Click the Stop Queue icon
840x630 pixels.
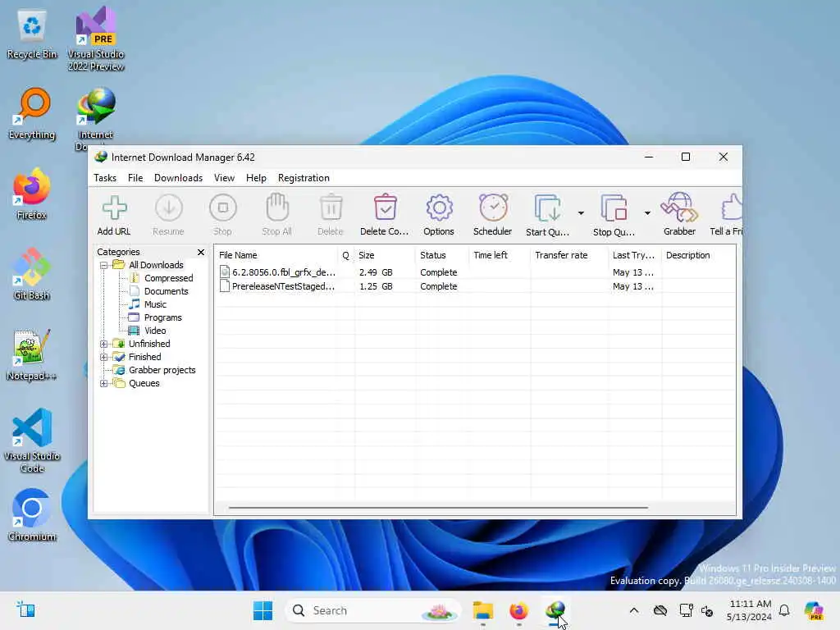point(614,208)
